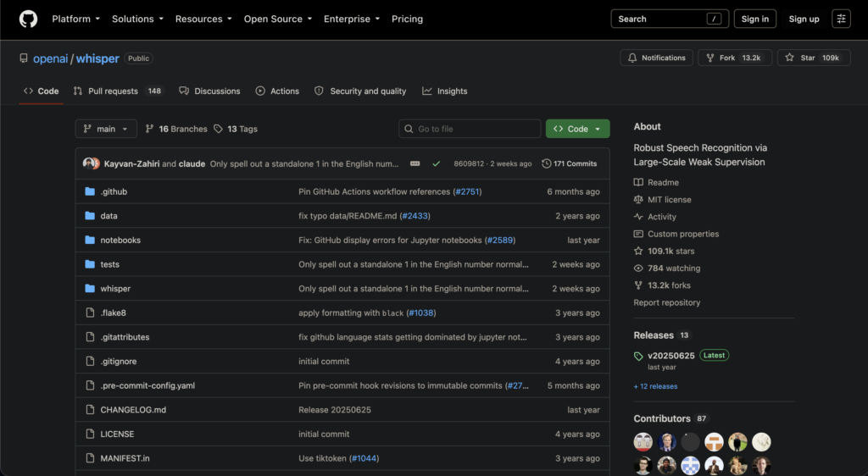Open the appearance settings icon beside Sign up

point(841,19)
